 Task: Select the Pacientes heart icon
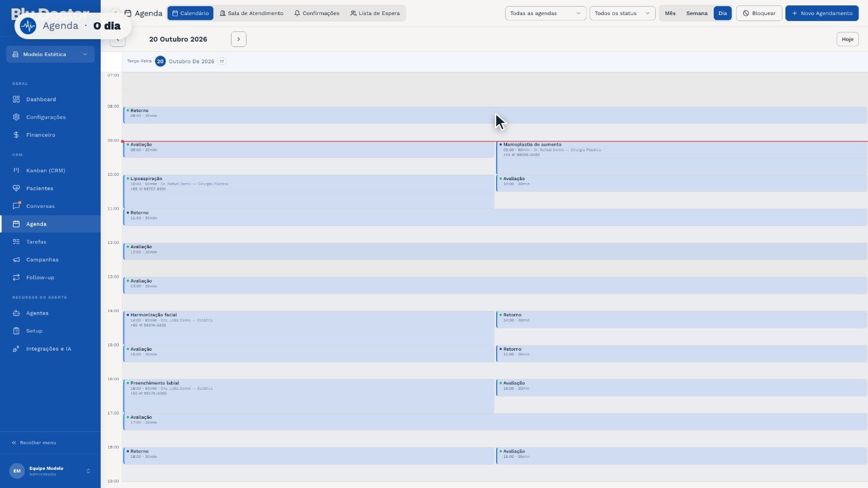pos(16,189)
